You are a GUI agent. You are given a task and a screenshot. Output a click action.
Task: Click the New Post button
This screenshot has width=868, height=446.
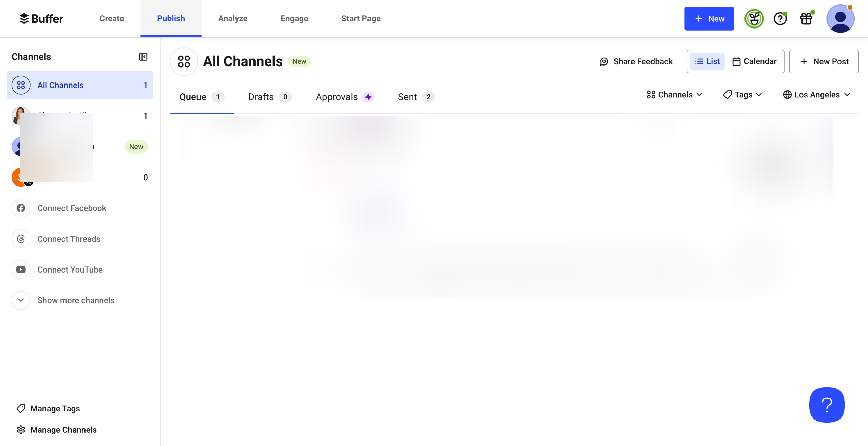(x=824, y=61)
